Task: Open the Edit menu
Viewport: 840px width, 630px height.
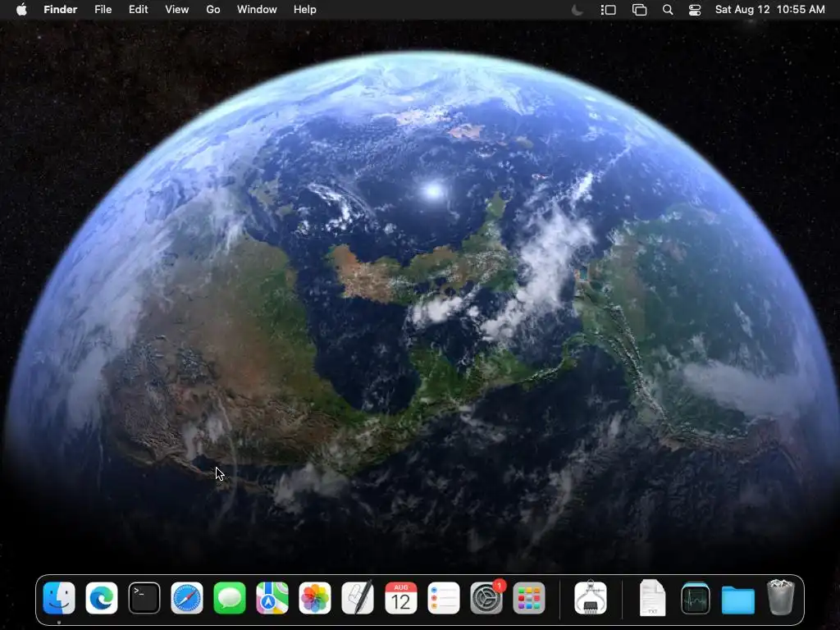Action: [138, 10]
